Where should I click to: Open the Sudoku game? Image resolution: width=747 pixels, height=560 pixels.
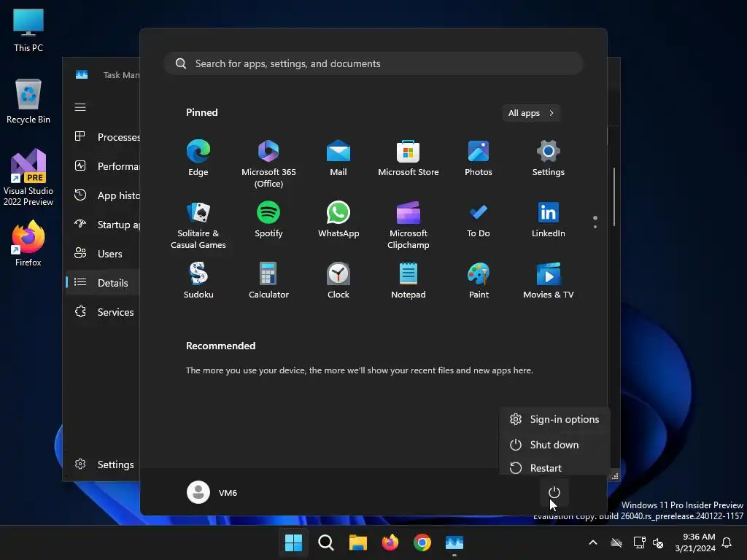[x=198, y=281]
